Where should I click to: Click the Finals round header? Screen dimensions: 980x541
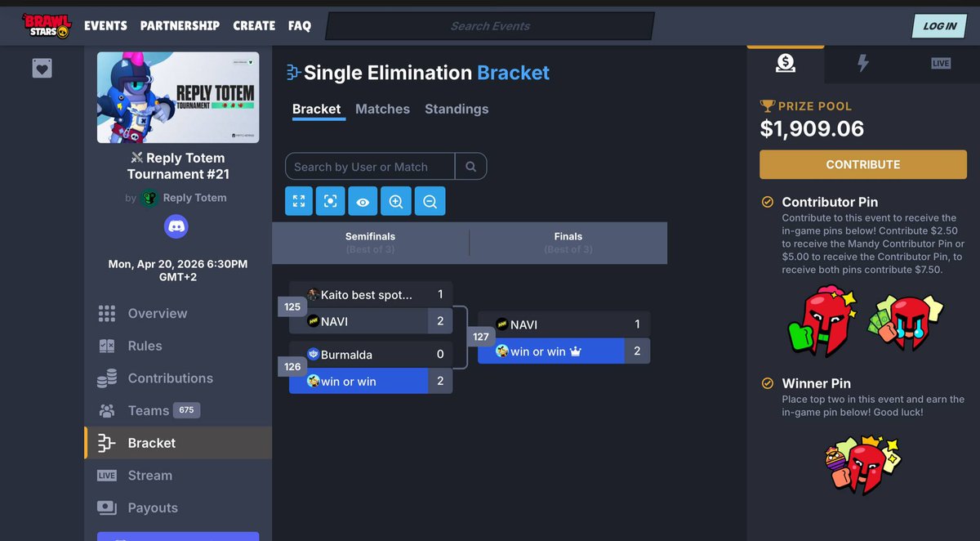568,243
